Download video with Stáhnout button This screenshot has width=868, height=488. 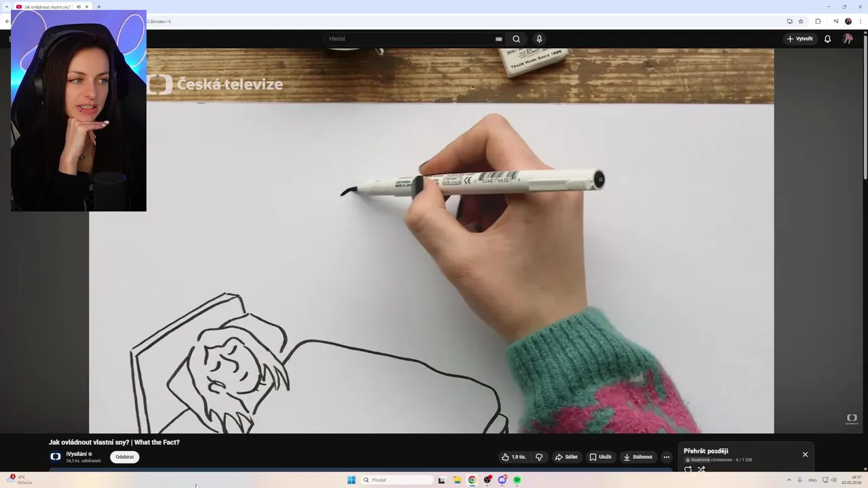tap(637, 457)
